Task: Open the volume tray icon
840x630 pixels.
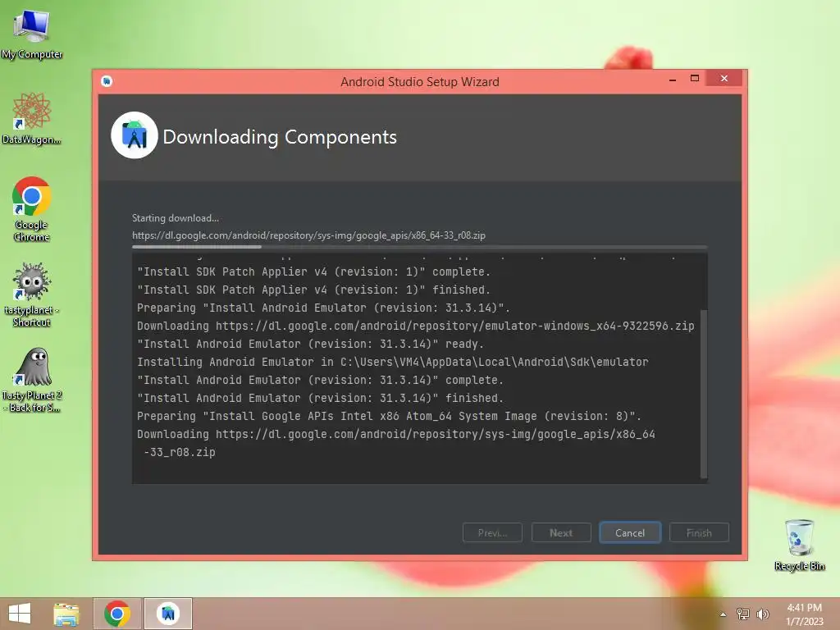Action: (763, 614)
